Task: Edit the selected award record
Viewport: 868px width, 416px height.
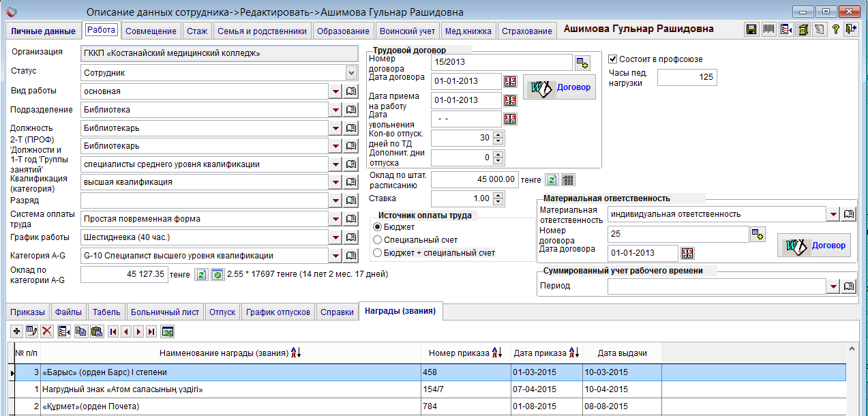Action: 31,331
